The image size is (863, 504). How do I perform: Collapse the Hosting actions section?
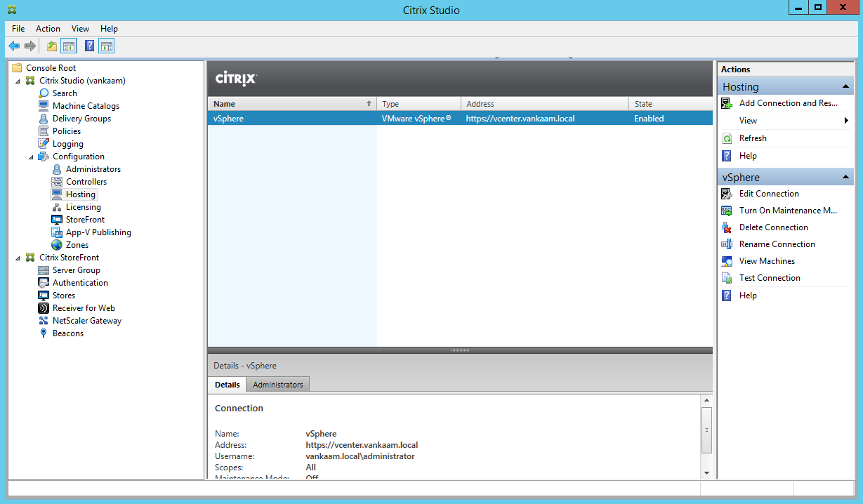(846, 87)
